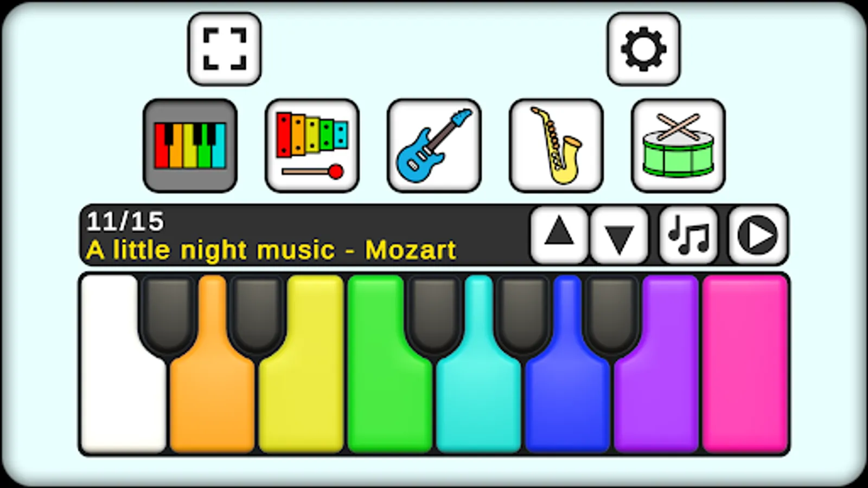Play the selected song

pos(757,235)
